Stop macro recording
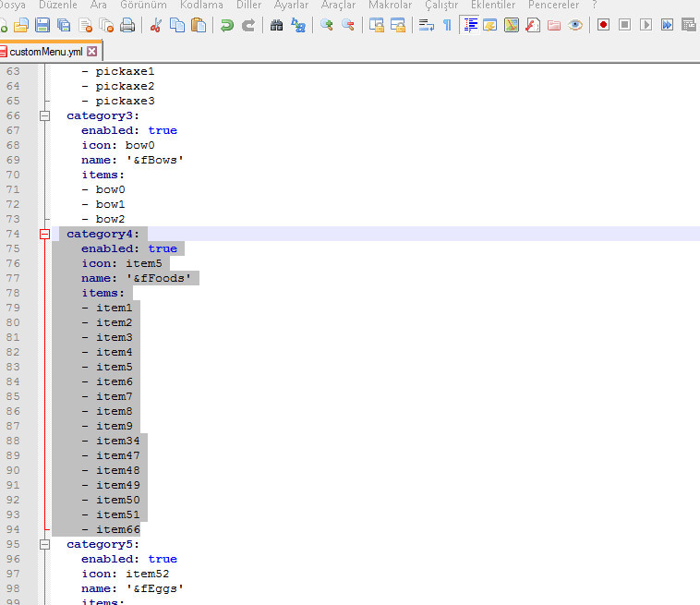This screenshot has height=605, width=700. pos(624,25)
